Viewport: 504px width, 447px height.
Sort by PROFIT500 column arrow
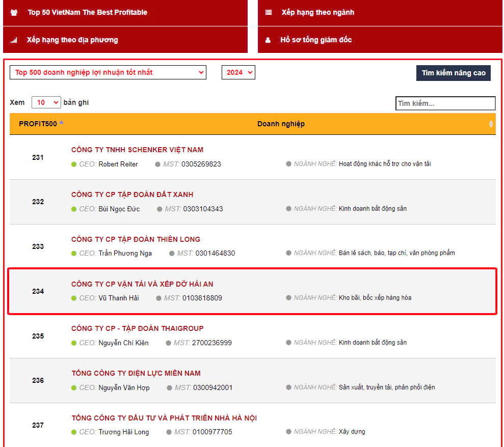coord(61,122)
